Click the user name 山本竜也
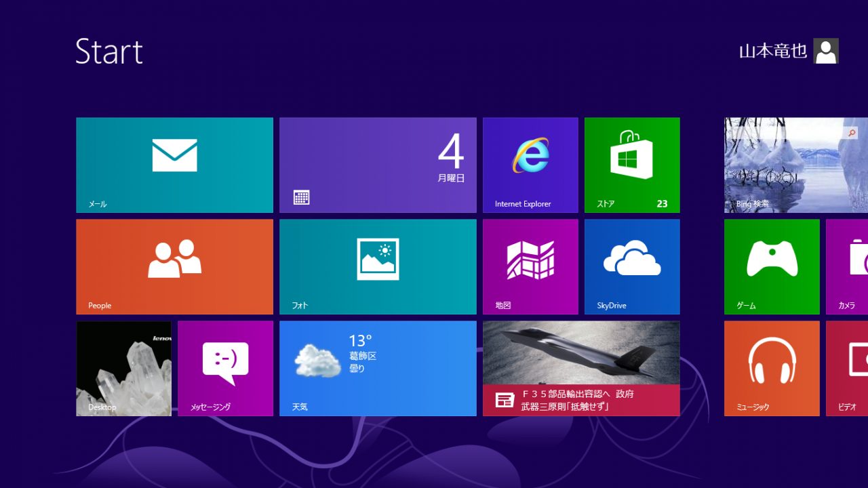The width and height of the screenshot is (868, 488). tap(773, 52)
